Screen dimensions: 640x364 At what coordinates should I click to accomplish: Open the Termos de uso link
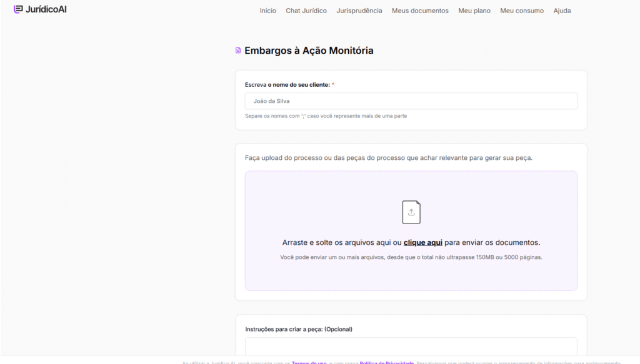tap(309, 362)
